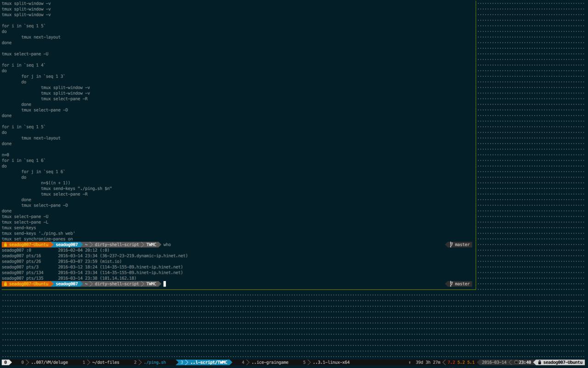
Task: Click the line n=$((n + 1))
Action: tap(56, 183)
